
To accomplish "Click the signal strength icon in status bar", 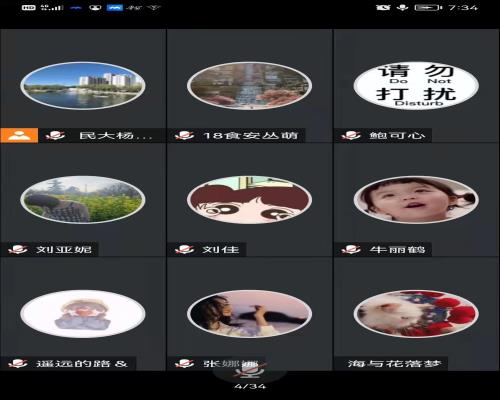I will tap(52, 7).
